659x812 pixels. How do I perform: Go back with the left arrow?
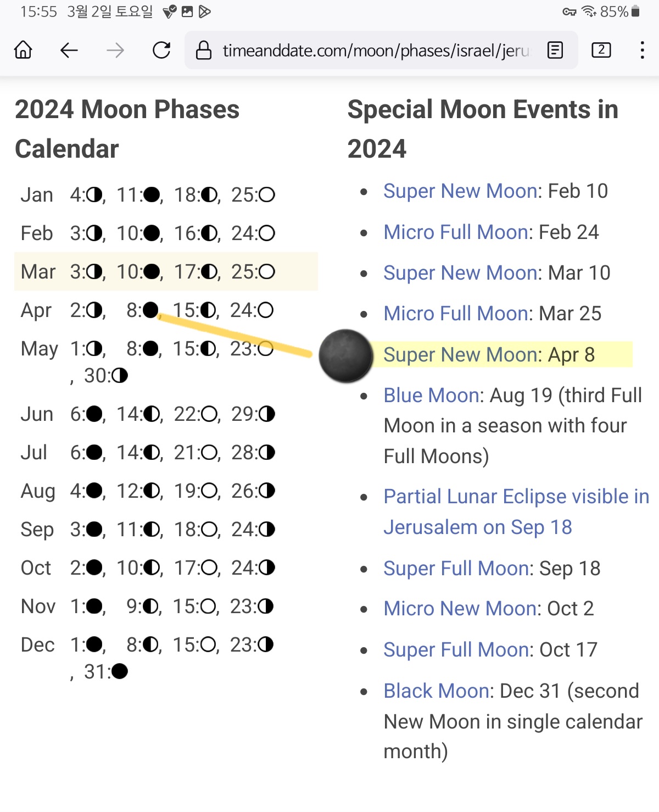click(x=69, y=50)
